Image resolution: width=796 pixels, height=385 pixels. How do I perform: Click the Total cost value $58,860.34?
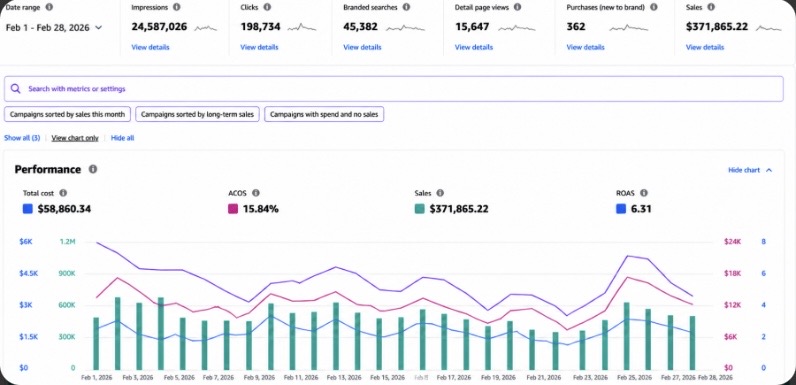(x=64, y=209)
